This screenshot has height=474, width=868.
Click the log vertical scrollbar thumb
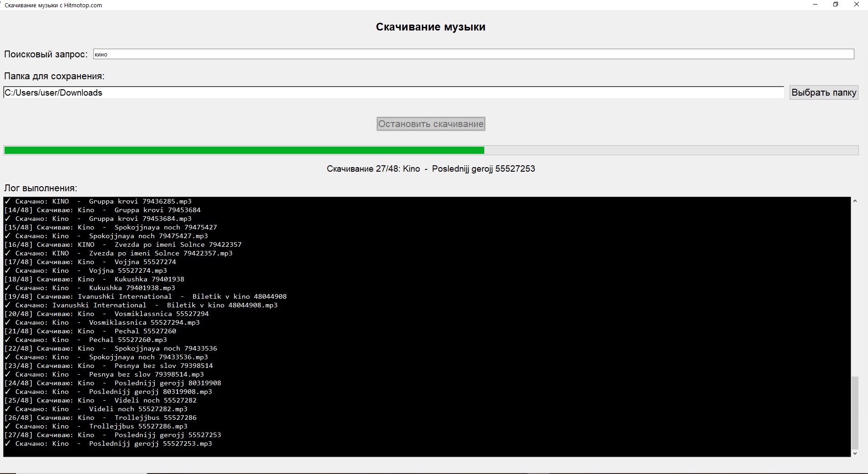855,413
